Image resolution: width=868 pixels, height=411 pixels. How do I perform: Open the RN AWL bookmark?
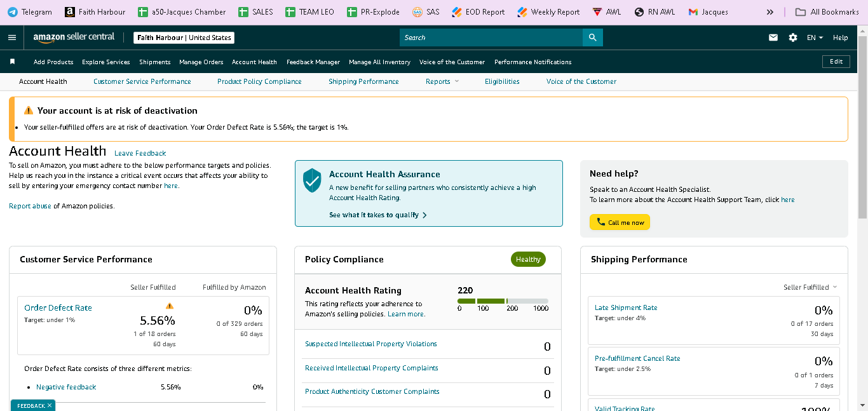(654, 12)
